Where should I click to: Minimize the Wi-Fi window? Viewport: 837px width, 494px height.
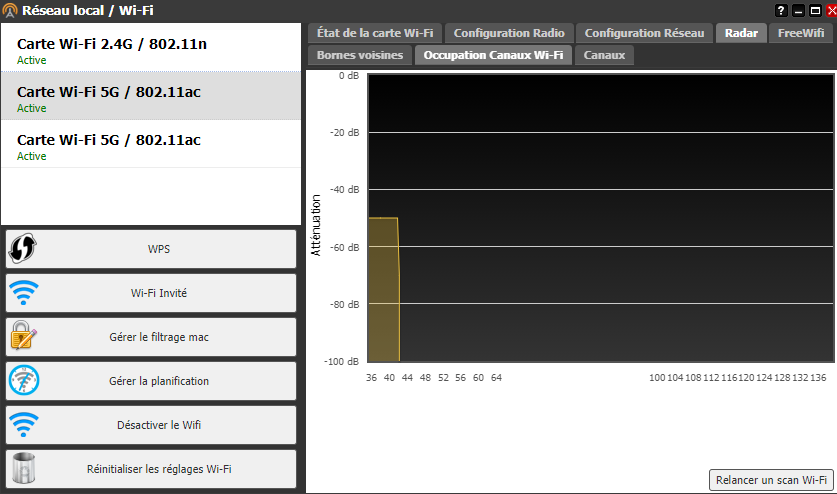[798, 10]
